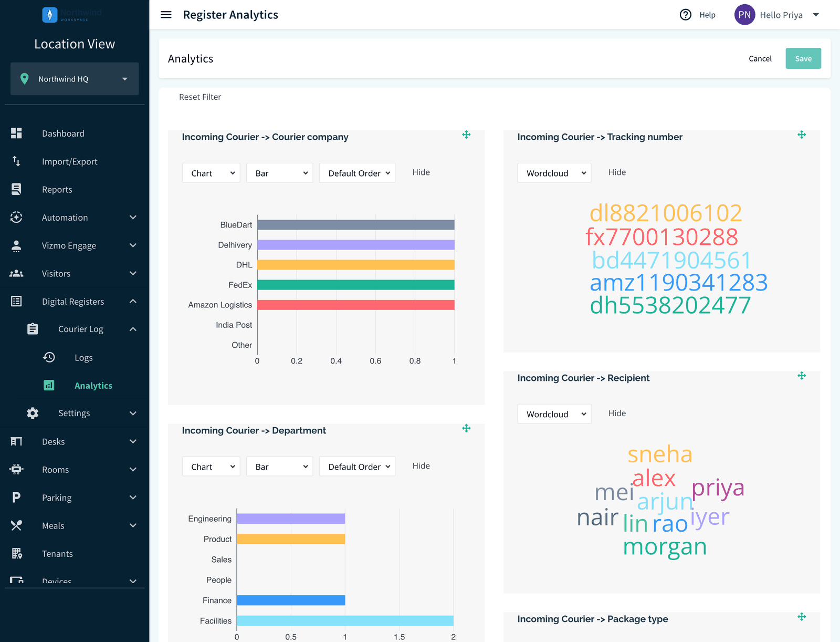Click the Reports icon in sidebar
840x642 pixels.
point(16,189)
